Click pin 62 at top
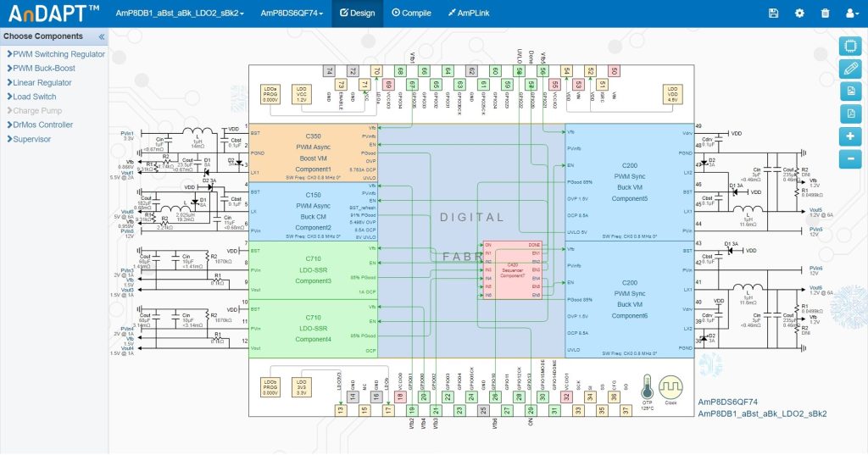The width and height of the screenshot is (868, 455). (471, 71)
